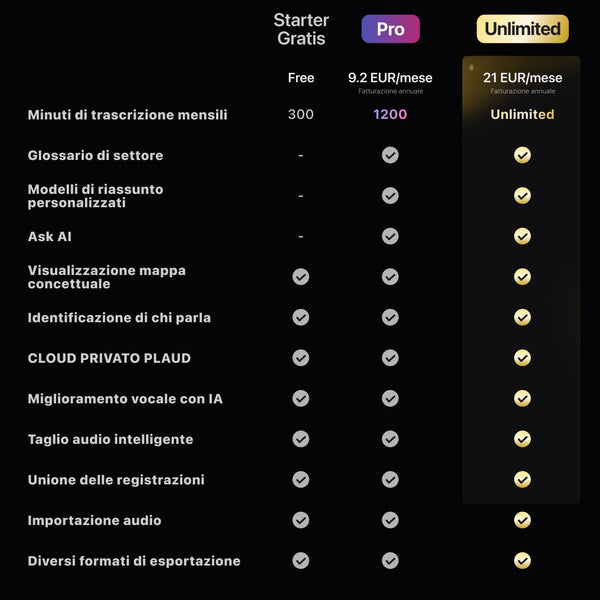Click the 21 EUR/mese Unlimited price
Image resolution: width=600 pixels, height=600 pixels.
coord(522,78)
